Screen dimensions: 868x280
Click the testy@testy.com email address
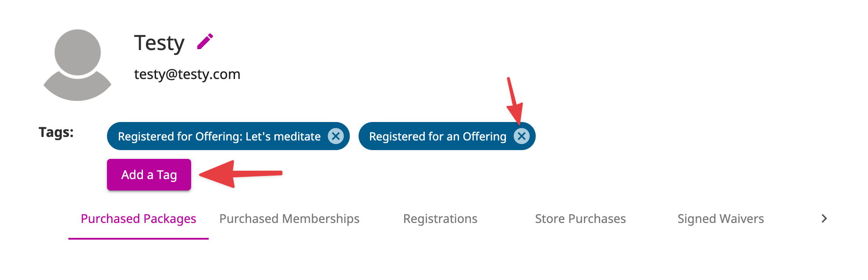coord(187,74)
